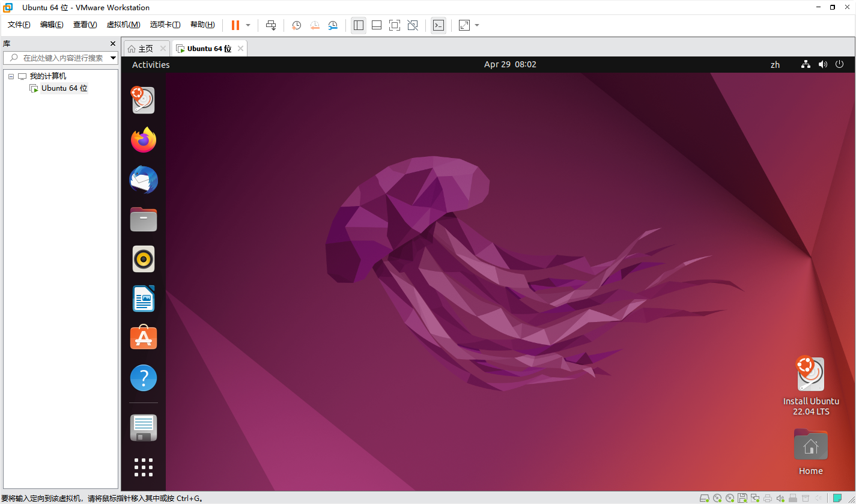Click the sound card status icon
Screen dimensions: 856x504
(x=780, y=498)
